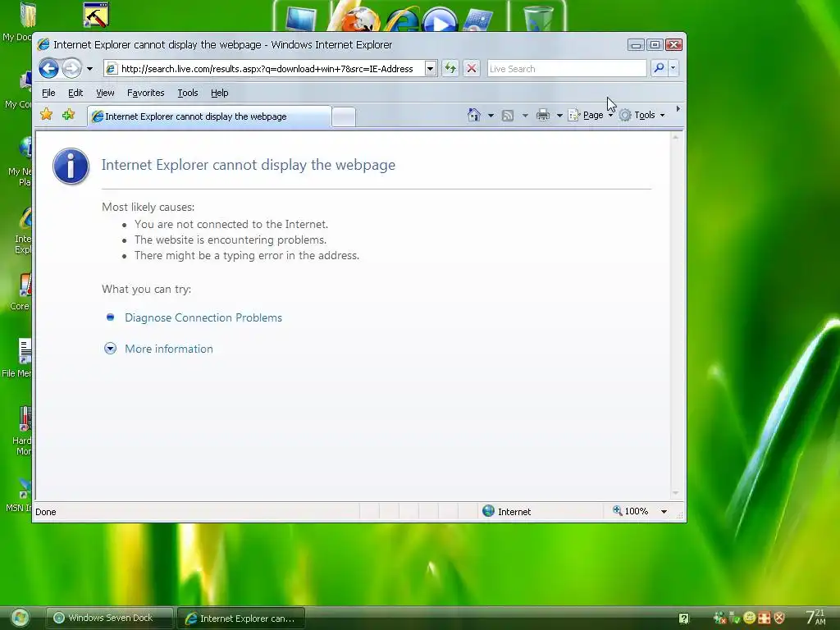Open the View menu

click(x=105, y=93)
